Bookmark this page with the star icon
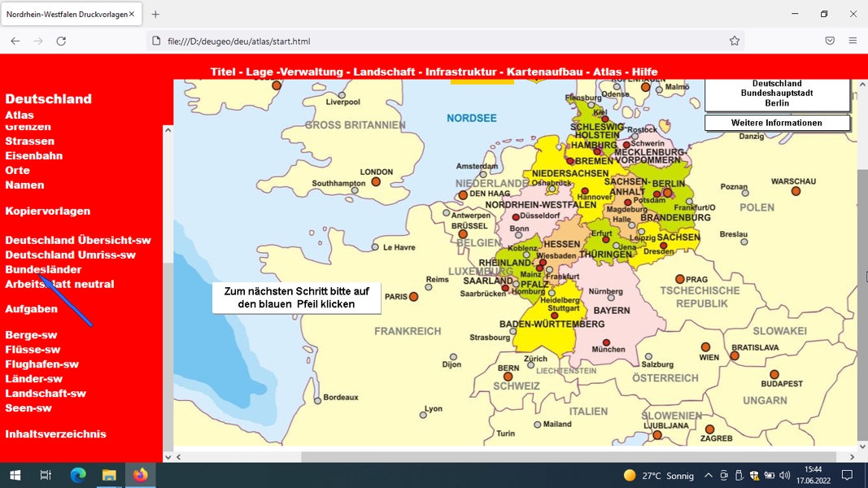Image resolution: width=868 pixels, height=488 pixels. point(734,41)
